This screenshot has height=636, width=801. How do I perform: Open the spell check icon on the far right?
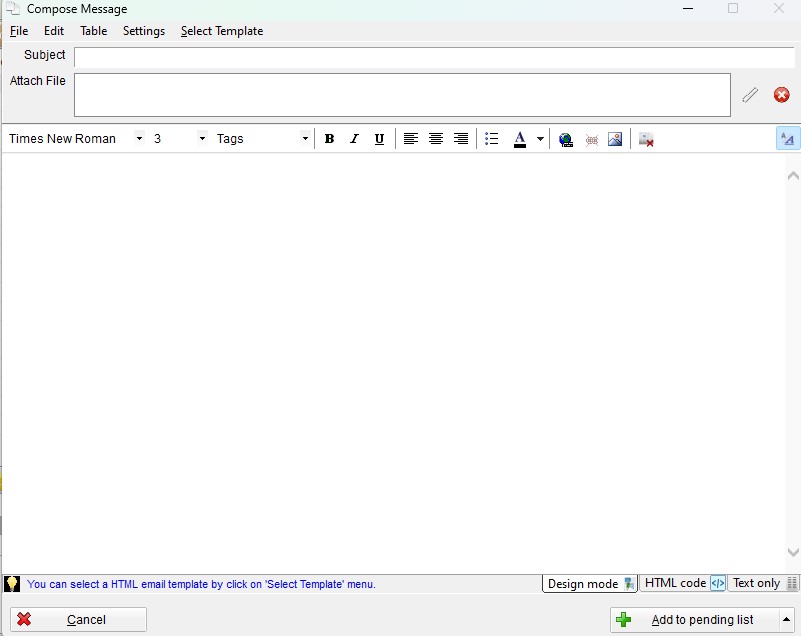coord(789,138)
